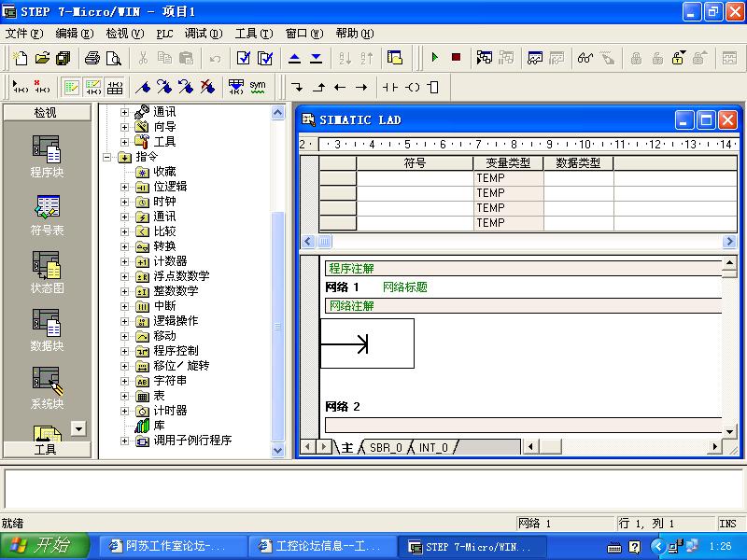Open the 状态图 view
Image resolution: width=747 pixels, height=560 pixels.
[46, 273]
